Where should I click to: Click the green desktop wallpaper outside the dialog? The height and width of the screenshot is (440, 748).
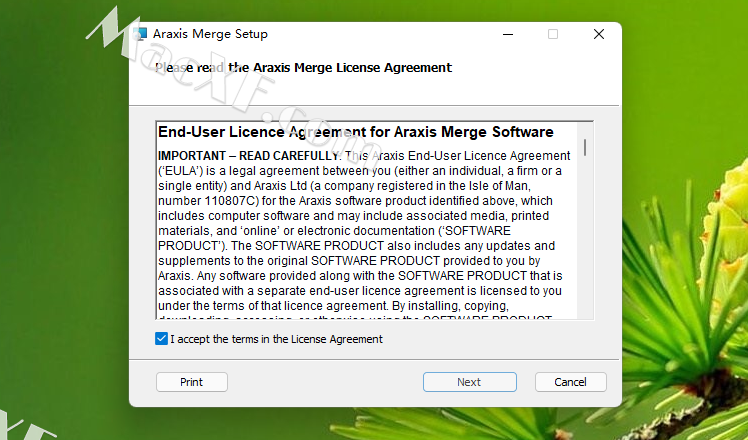62,239
